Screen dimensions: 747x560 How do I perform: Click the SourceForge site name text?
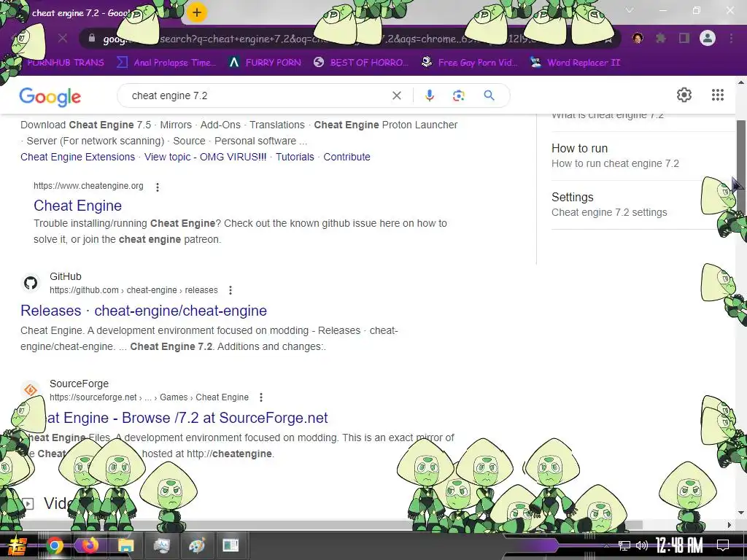(79, 384)
